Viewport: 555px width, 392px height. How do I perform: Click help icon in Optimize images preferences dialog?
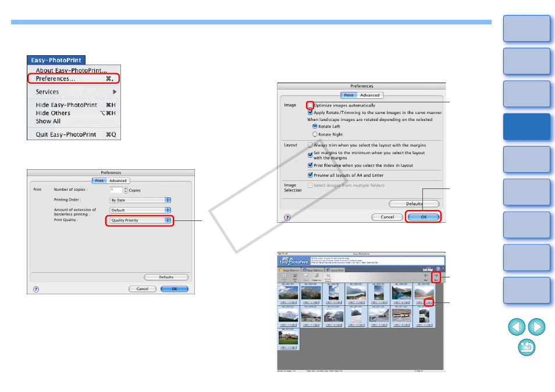[288, 216]
